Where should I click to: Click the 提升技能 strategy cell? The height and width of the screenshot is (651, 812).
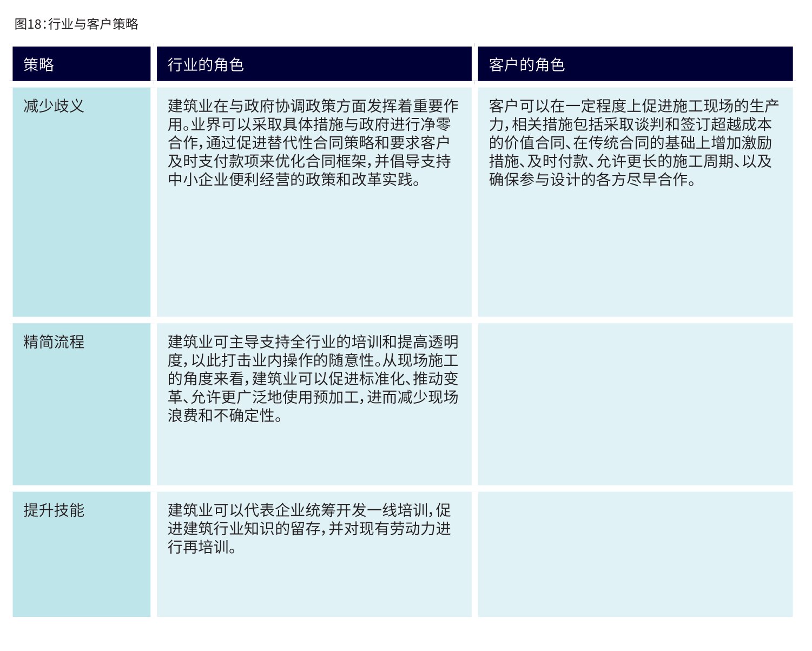(82, 554)
